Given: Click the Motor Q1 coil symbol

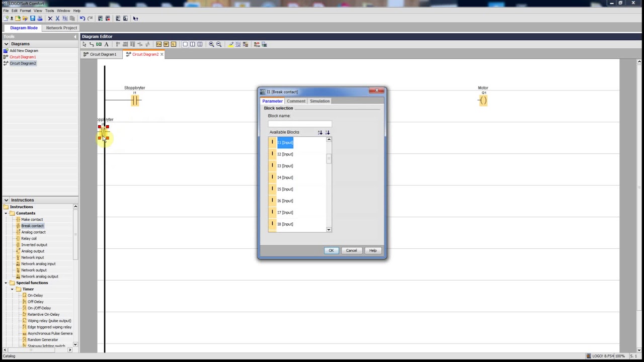Looking at the screenshot, I should click(x=483, y=101).
